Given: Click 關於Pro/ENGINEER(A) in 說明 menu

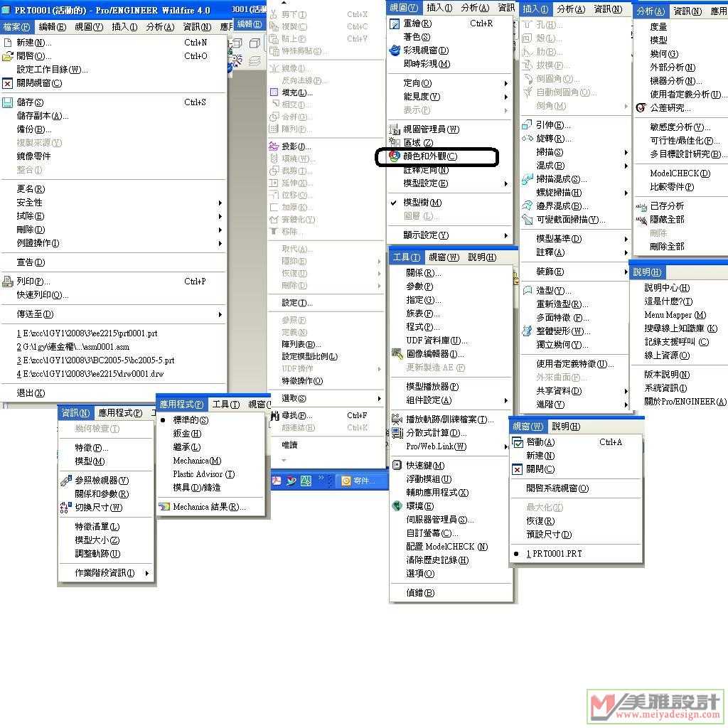Looking at the screenshot, I should pos(685,402).
